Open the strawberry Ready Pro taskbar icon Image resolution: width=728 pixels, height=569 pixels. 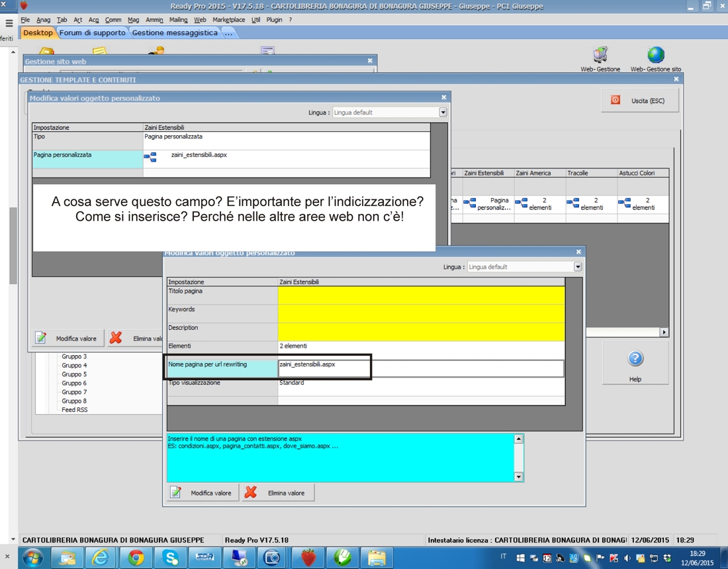point(308,557)
